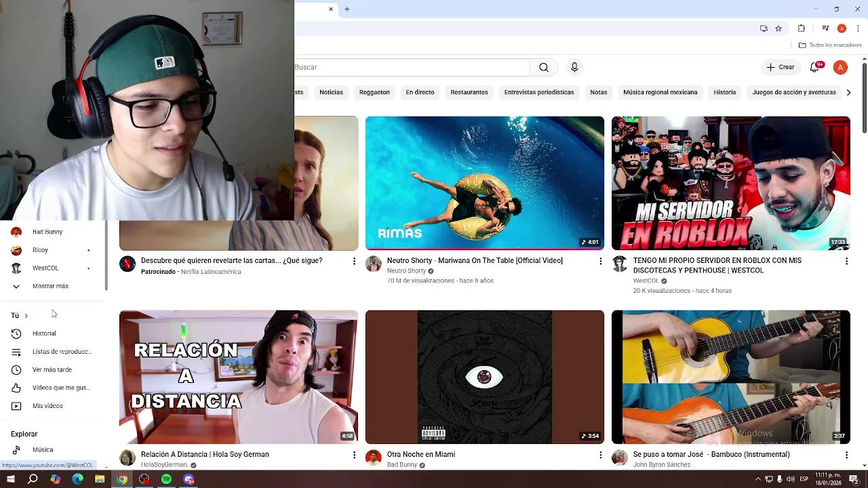This screenshot has height=488, width=868.
Task: Open options menu for WestCOL Roblox video
Action: (x=846, y=261)
